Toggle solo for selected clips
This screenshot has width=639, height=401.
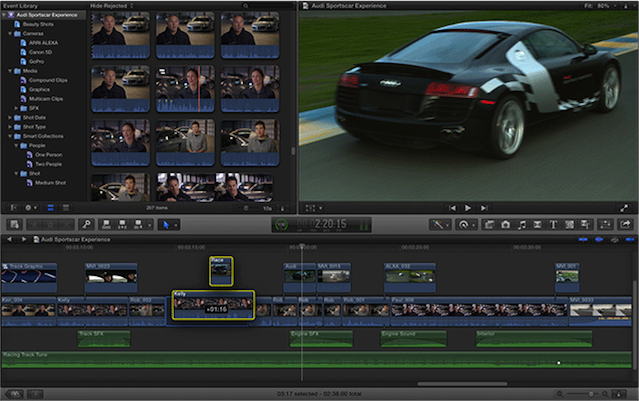pyautogui.click(x=614, y=240)
